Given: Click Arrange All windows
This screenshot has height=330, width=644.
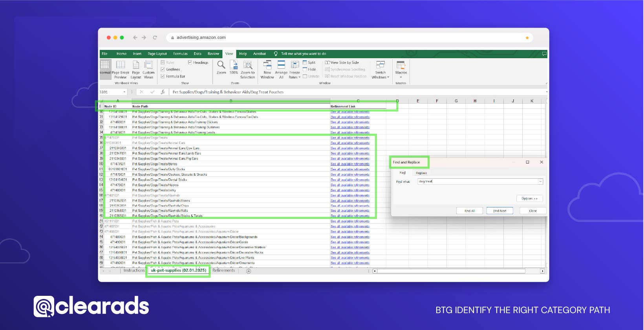Looking at the screenshot, I should [281, 69].
